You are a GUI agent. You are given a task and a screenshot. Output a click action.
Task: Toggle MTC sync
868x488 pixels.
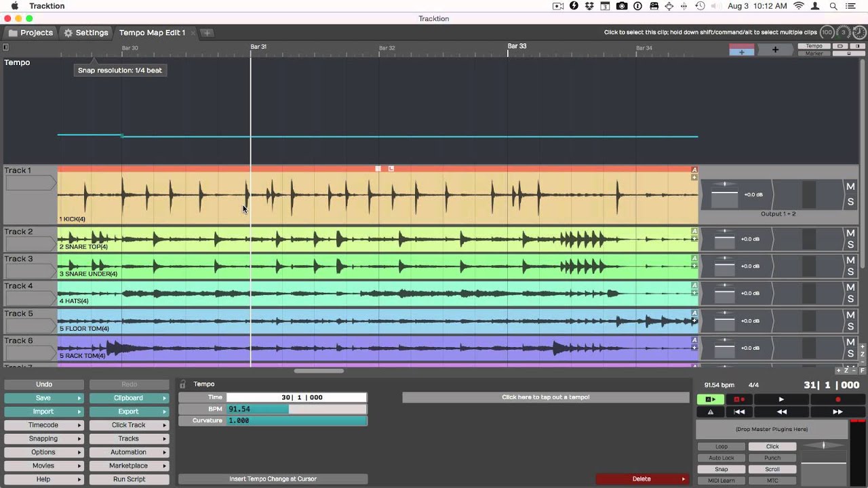[x=772, y=481]
